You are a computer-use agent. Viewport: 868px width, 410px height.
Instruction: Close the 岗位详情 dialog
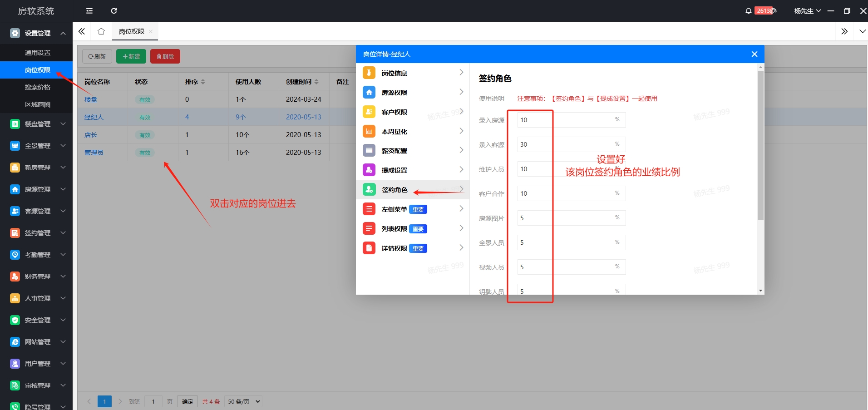(x=755, y=54)
